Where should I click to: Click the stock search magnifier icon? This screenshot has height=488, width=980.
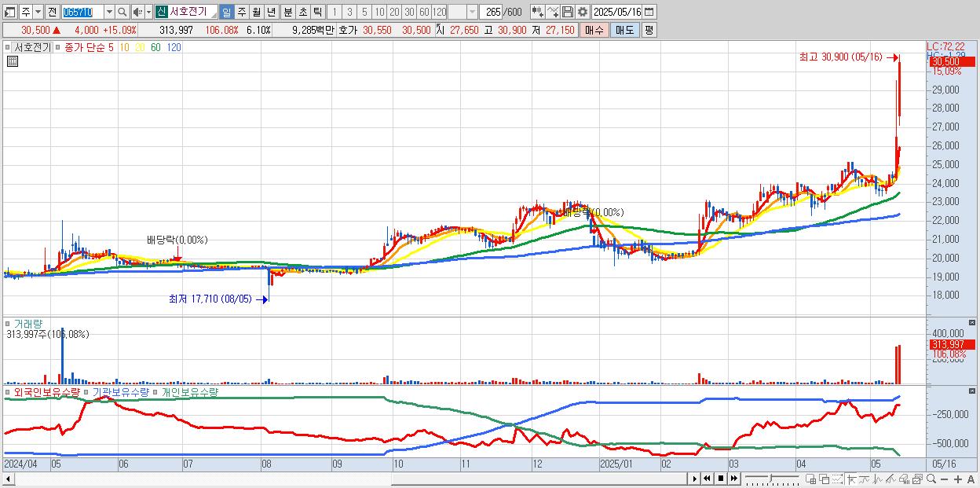122,12
